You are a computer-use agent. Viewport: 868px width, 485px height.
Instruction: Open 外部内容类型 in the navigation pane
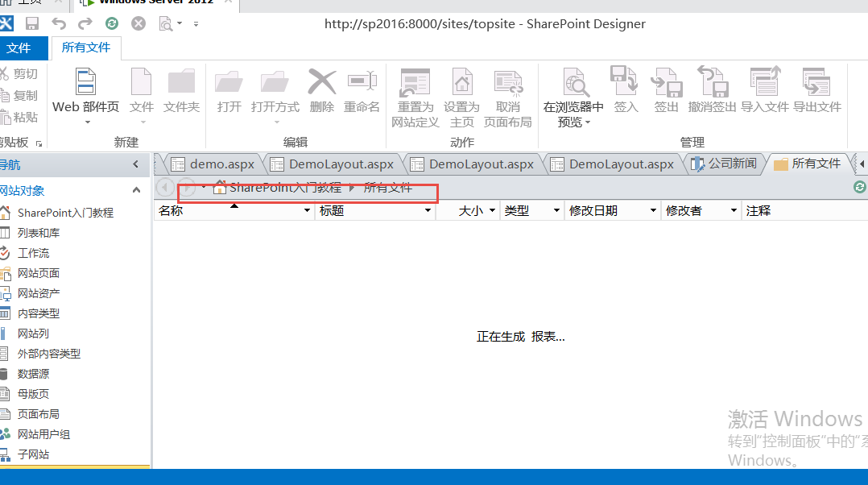click(48, 354)
